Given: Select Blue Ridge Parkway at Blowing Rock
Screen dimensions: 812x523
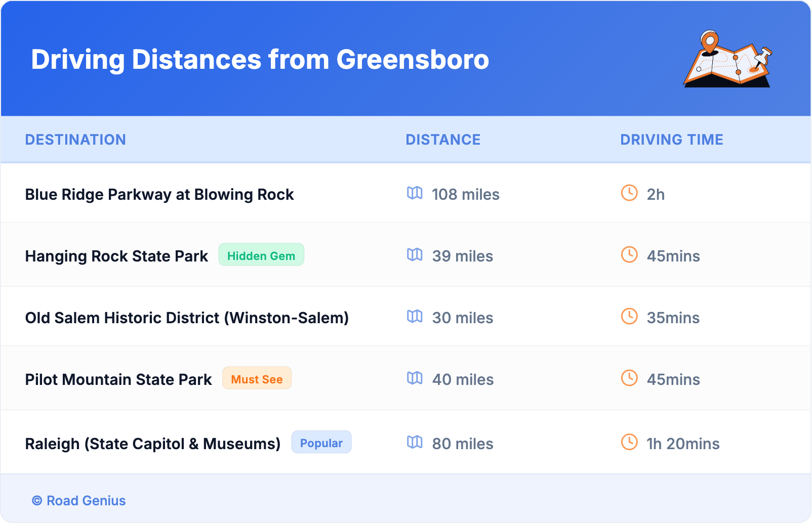Looking at the screenshot, I should (x=159, y=195).
